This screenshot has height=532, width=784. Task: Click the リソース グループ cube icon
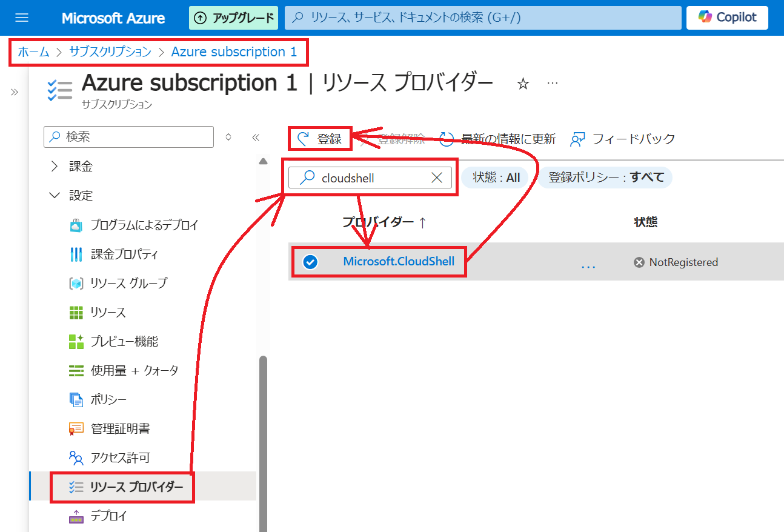tap(76, 284)
